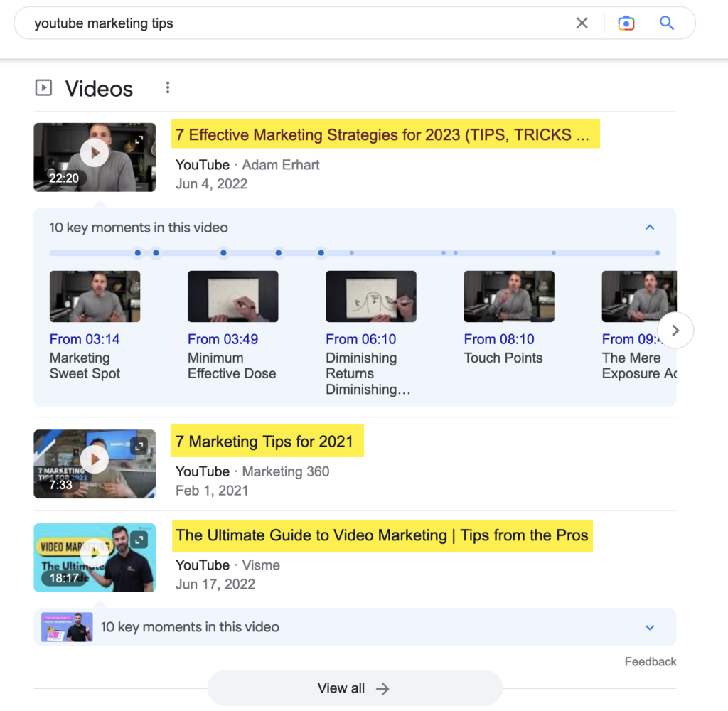Image resolution: width=728 pixels, height=711 pixels.
Task: Play the Adam Erhart video thumbnail
Action: pos(94,152)
